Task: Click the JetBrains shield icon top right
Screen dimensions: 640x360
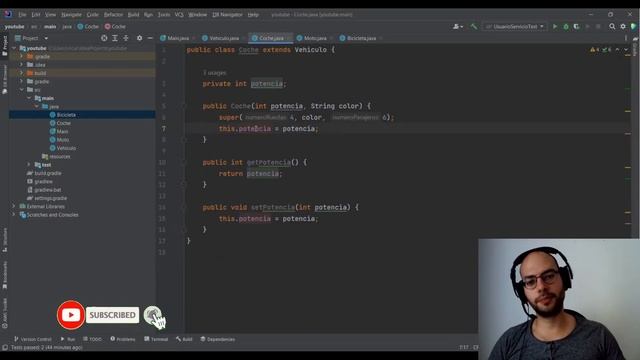Action: 633,27
